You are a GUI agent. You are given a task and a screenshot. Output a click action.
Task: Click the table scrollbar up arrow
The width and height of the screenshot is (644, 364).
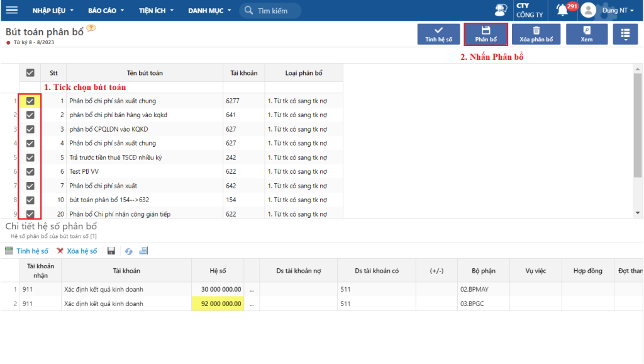[638, 69]
